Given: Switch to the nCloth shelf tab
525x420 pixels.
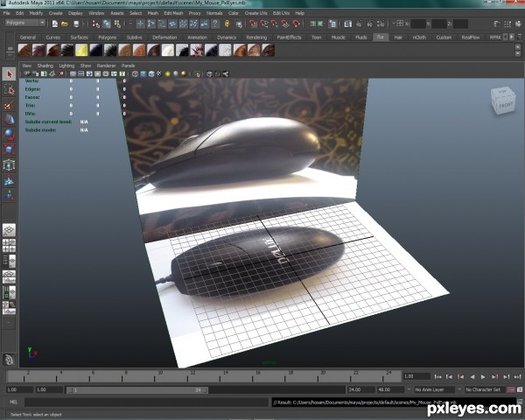Looking at the screenshot, I should 419,38.
